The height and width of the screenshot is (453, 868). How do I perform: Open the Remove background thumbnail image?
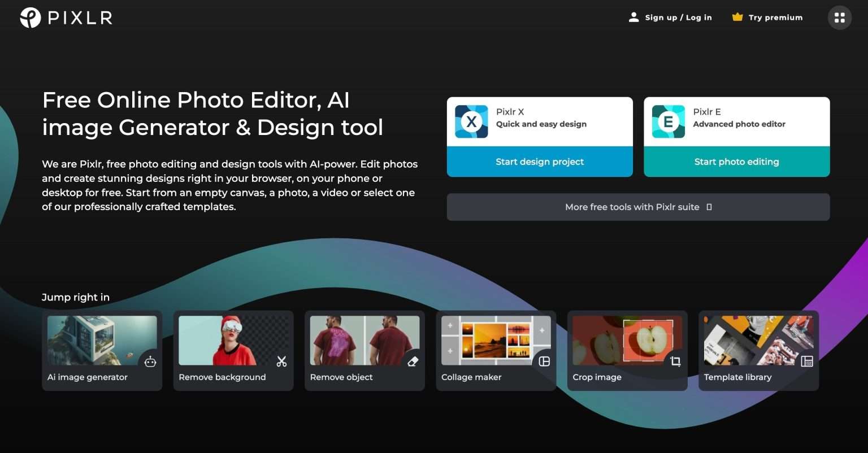point(233,340)
